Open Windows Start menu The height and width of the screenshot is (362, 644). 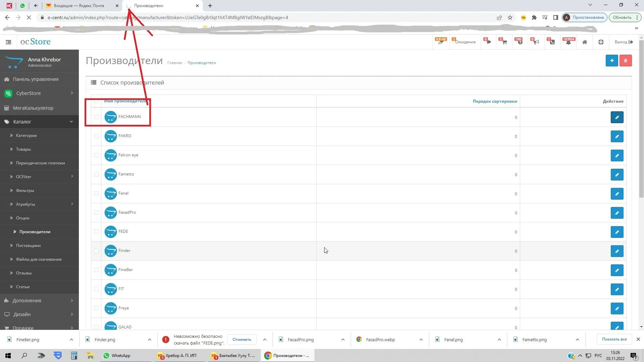pyautogui.click(x=8, y=356)
